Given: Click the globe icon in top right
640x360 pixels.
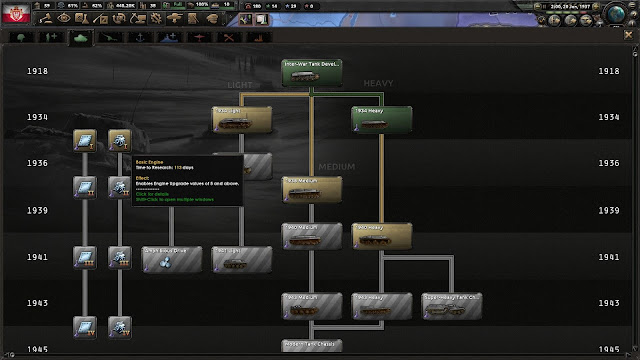Looking at the screenshot, I should (616, 14).
